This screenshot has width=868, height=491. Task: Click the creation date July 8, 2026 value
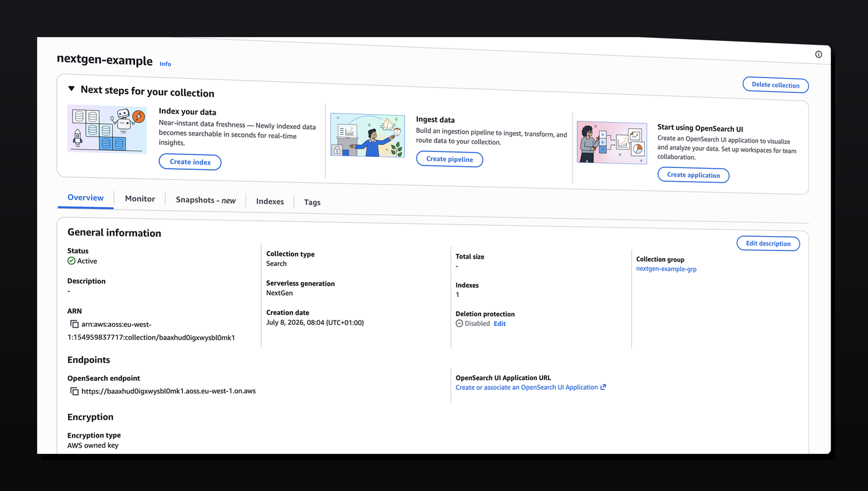pyautogui.click(x=315, y=322)
